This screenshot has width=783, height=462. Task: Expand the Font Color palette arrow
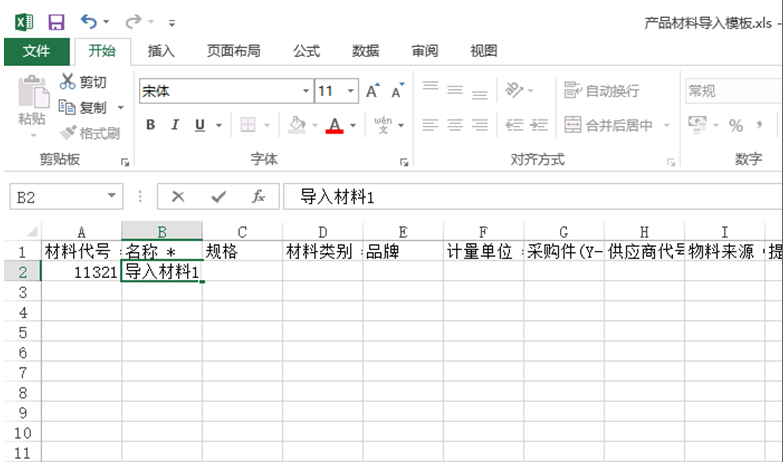(x=353, y=125)
